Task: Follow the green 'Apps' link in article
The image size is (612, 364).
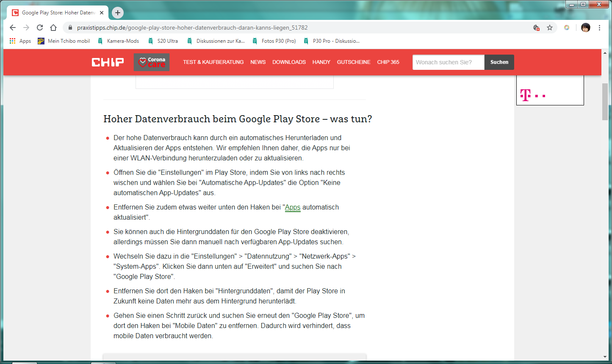Action: point(293,207)
